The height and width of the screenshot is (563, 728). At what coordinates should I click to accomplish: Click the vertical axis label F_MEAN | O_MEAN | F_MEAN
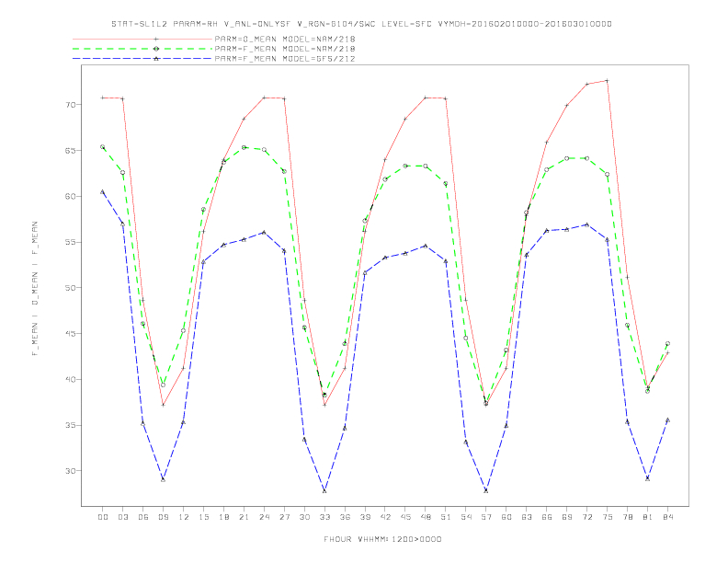[x=35, y=289]
